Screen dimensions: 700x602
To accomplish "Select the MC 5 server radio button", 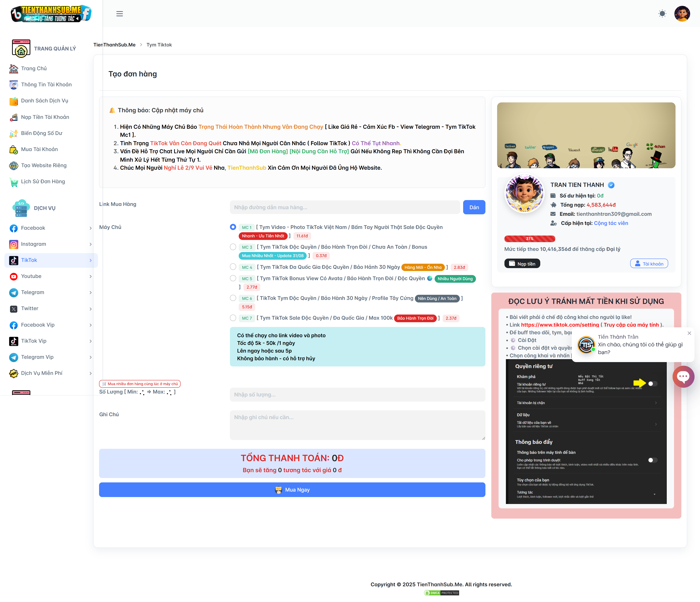I will pyautogui.click(x=233, y=279).
